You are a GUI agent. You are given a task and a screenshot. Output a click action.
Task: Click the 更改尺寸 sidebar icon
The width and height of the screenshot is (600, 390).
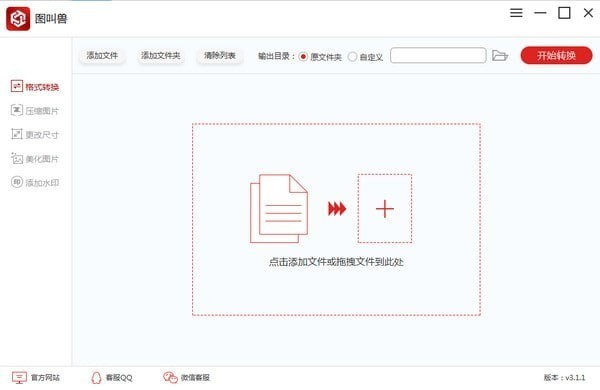point(16,134)
